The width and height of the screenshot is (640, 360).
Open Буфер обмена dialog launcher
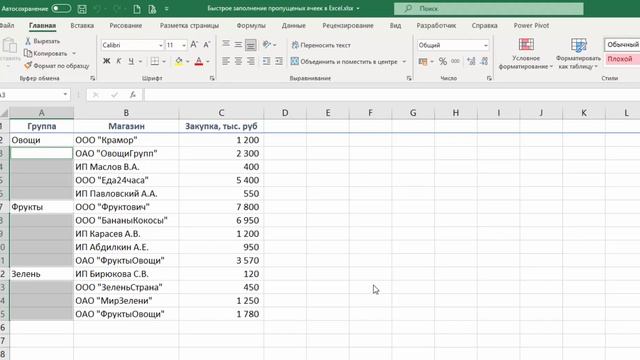[93, 78]
